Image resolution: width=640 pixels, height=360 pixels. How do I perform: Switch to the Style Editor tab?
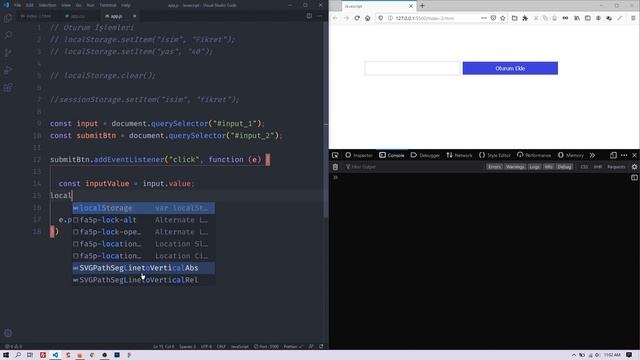pos(495,155)
